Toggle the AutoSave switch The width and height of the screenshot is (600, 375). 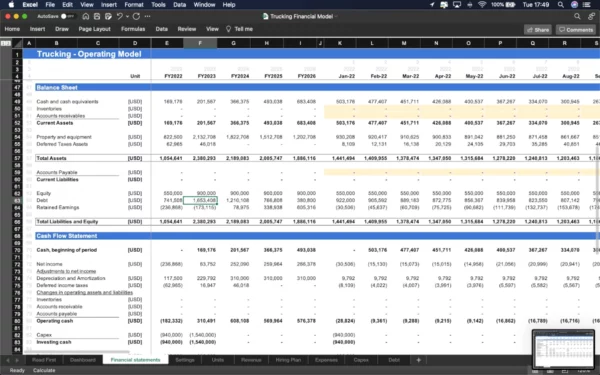click(67, 16)
